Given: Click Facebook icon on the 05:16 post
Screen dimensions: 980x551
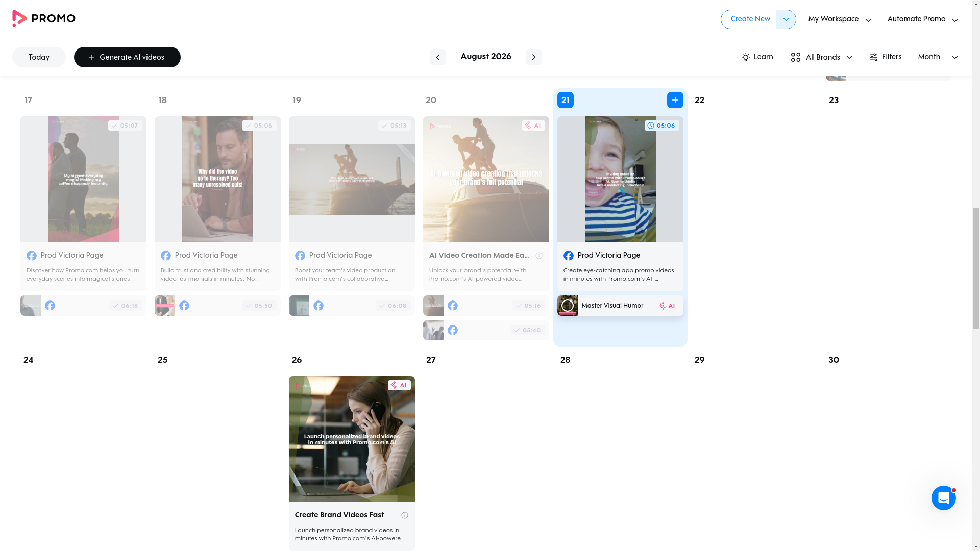Looking at the screenshot, I should tap(453, 306).
